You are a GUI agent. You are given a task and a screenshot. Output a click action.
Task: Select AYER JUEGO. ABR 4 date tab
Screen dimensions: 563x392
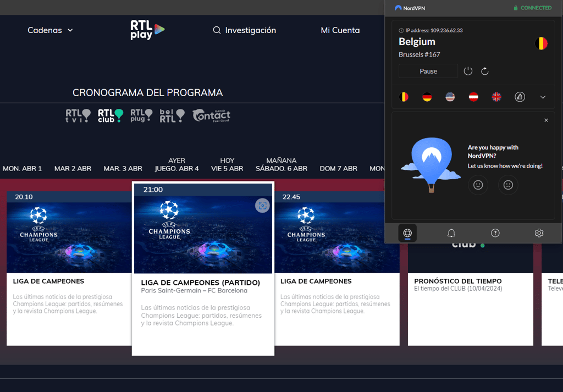pos(176,164)
